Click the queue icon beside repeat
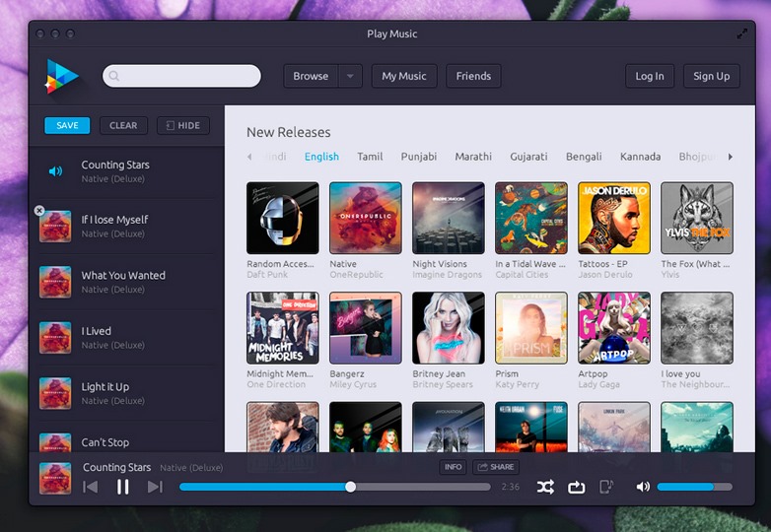The width and height of the screenshot is (771, 532). tap(606, 487)
